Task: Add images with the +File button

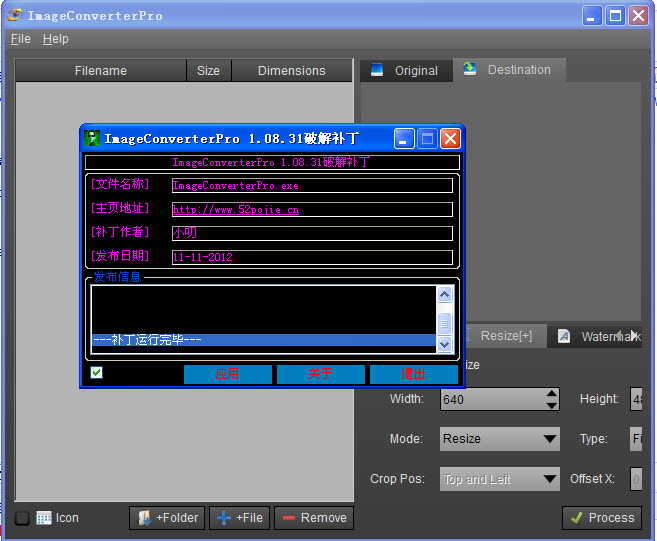Action: click(240, 518)
